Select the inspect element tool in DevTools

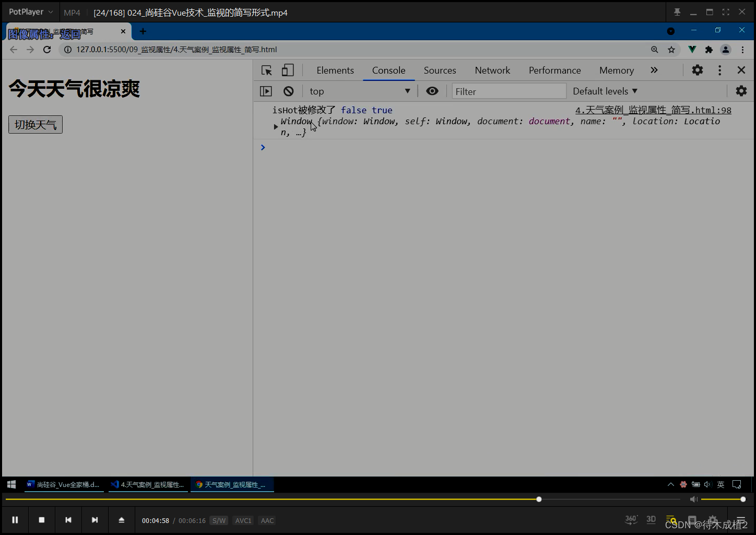click(x=267, y=70)
